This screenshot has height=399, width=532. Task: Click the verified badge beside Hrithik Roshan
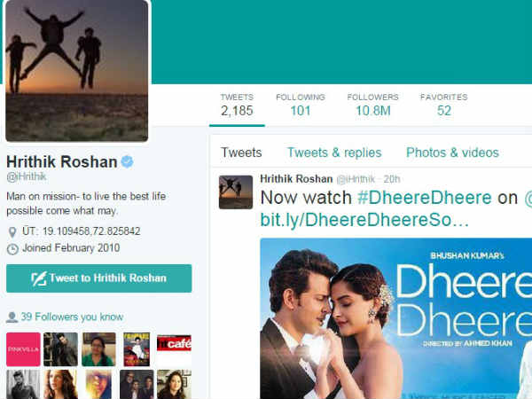(127, 161)
